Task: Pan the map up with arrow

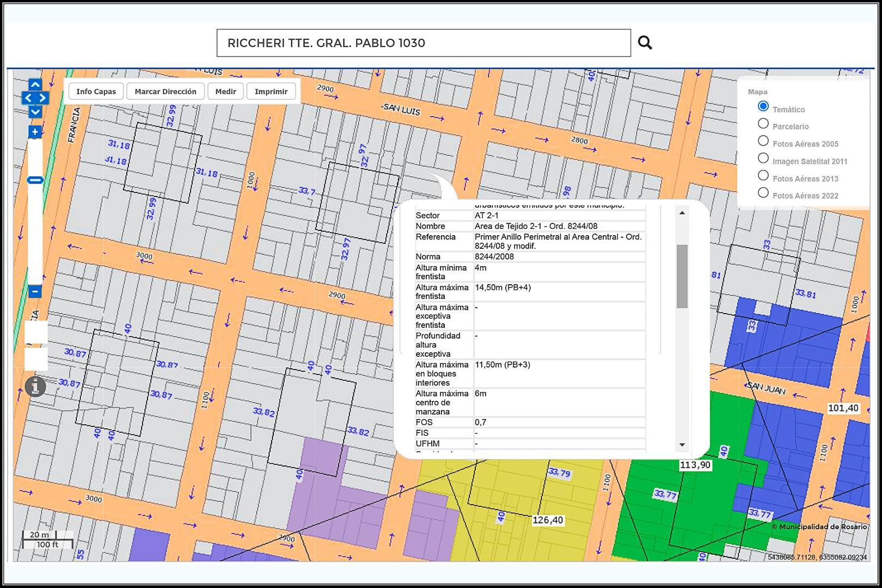Action: point(35,84)
